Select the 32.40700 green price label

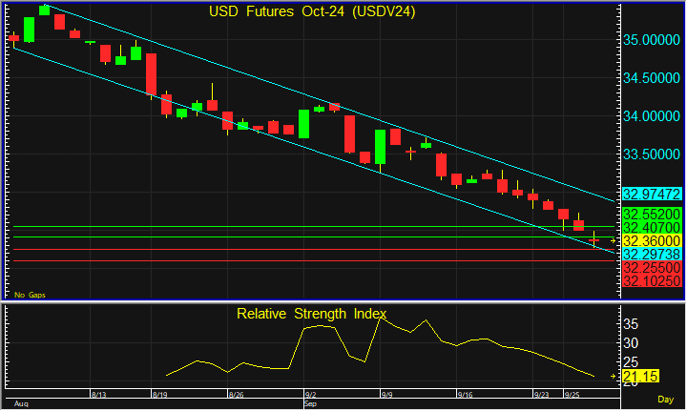[652, 228]
